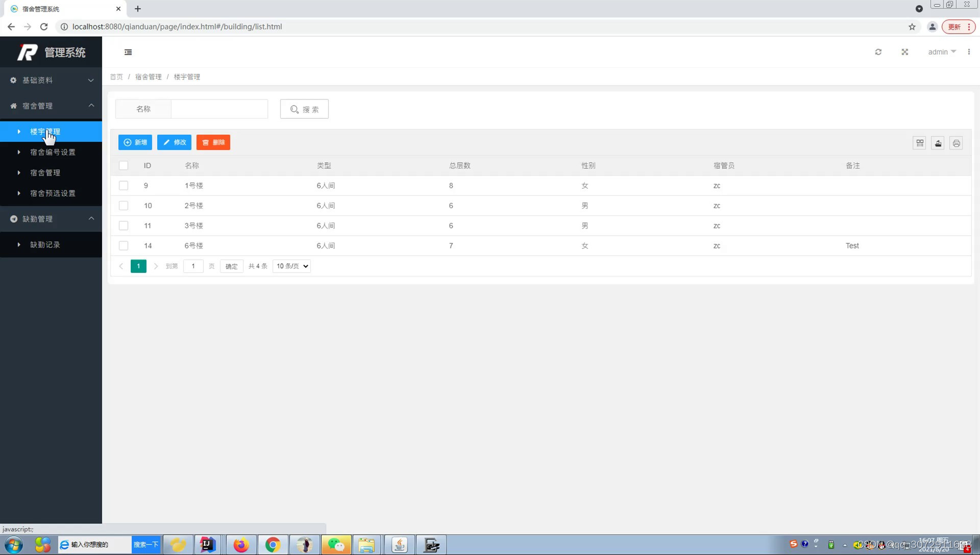Collapse sidebar with the menu fold icon

pos(128,52)
